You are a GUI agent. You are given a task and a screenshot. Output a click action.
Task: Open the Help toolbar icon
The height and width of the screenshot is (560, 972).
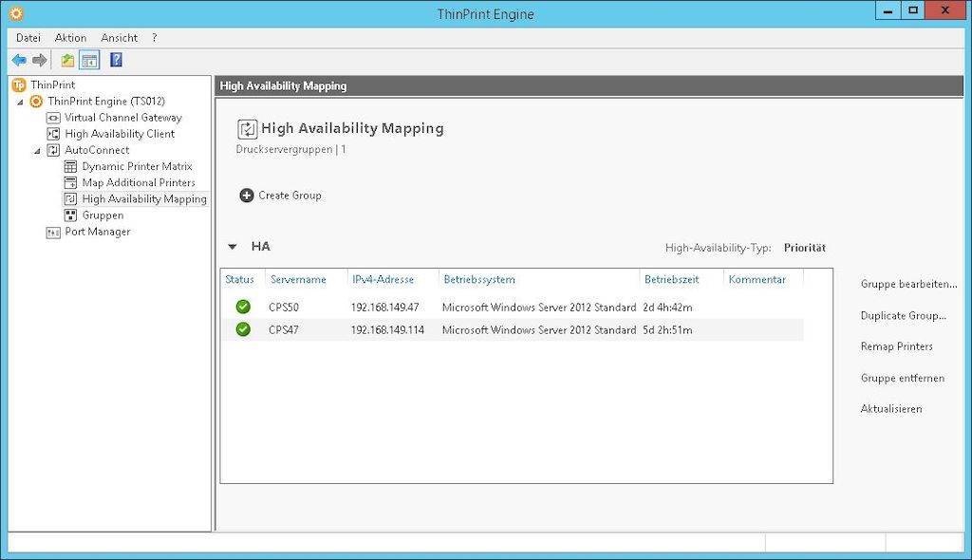[x=116, y=60]
